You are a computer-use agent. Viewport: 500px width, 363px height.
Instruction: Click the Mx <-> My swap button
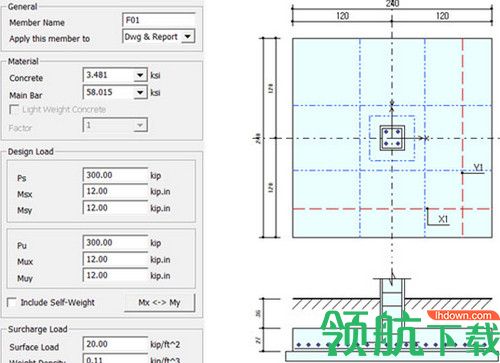(159, 302)
